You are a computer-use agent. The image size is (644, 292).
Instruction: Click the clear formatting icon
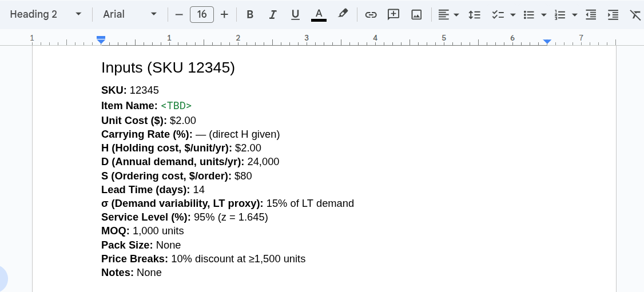coord(635,14)
